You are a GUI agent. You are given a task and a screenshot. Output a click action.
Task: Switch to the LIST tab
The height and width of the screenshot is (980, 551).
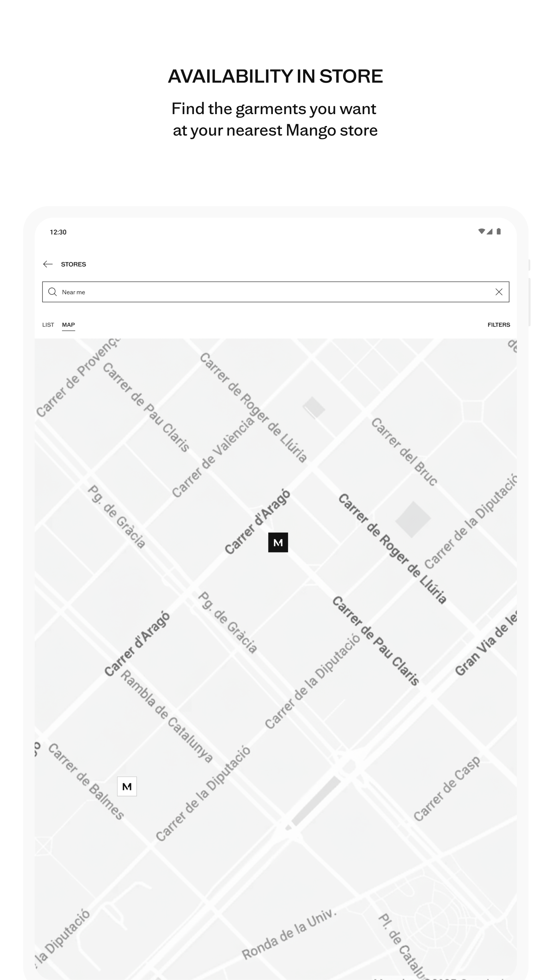[x=48, y=324]
